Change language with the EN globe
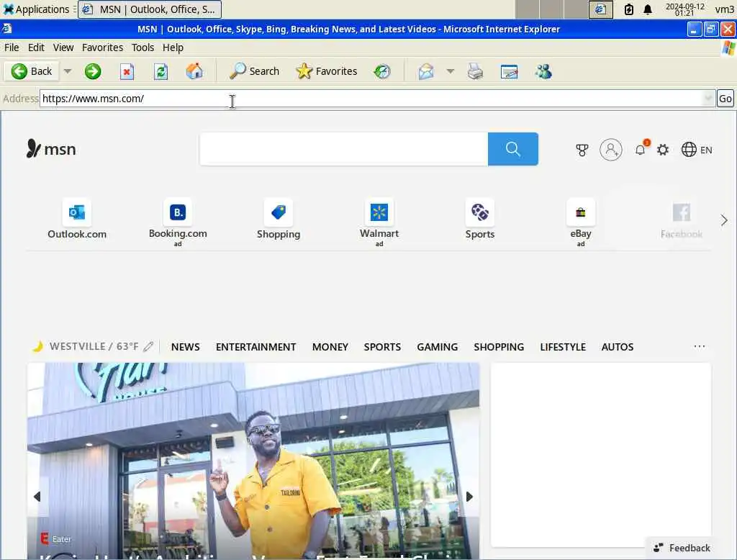This screenshot has height=560, width=737. pyautogui.click(x=697, y=150)
